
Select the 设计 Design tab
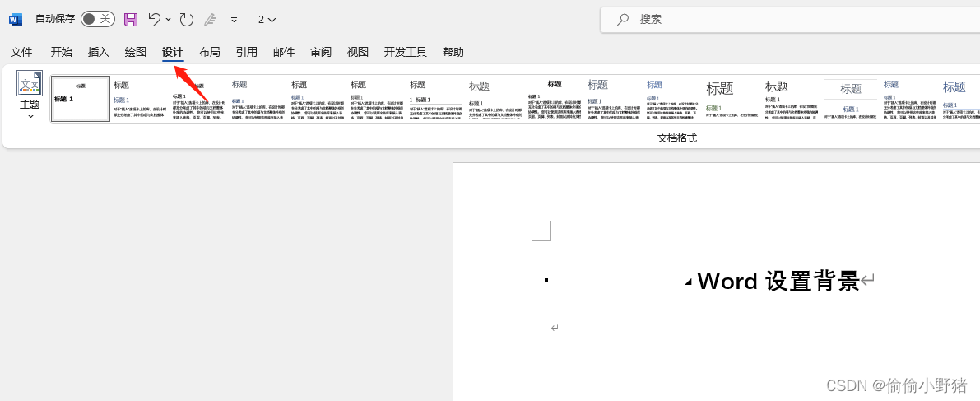click(x=173, y=52)
